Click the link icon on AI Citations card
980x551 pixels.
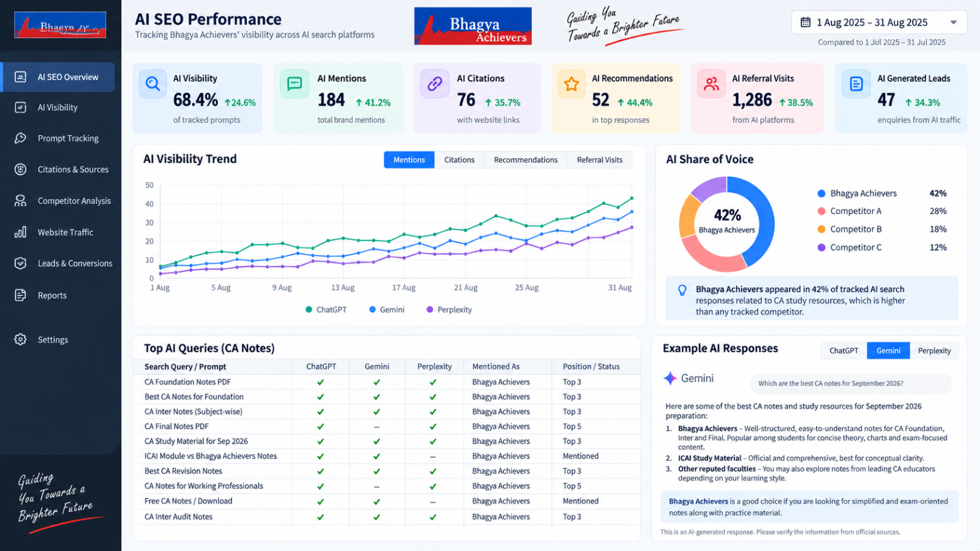click(435, 84)
